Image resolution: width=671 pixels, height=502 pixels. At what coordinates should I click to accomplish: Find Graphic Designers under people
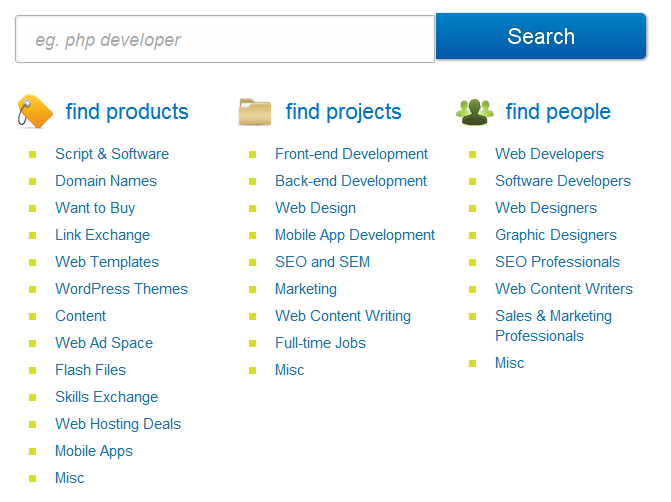pyautogui.click(x=556, y=235)
